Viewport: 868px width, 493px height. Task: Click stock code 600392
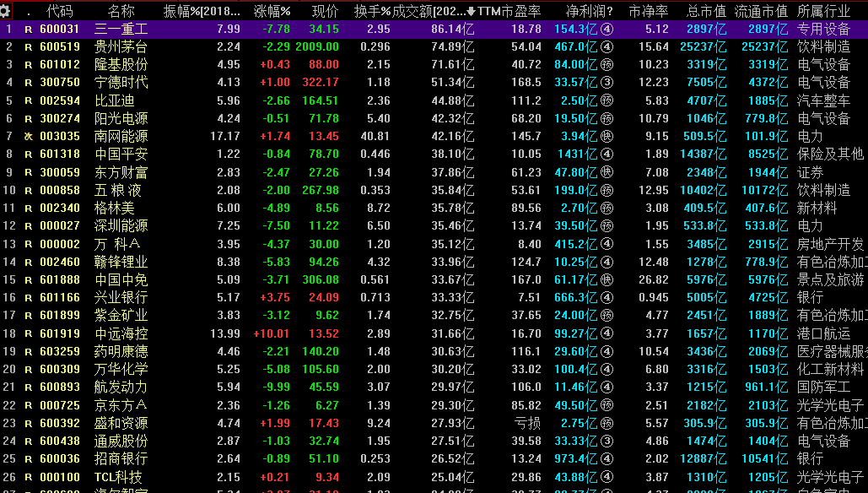coord(60,423)
